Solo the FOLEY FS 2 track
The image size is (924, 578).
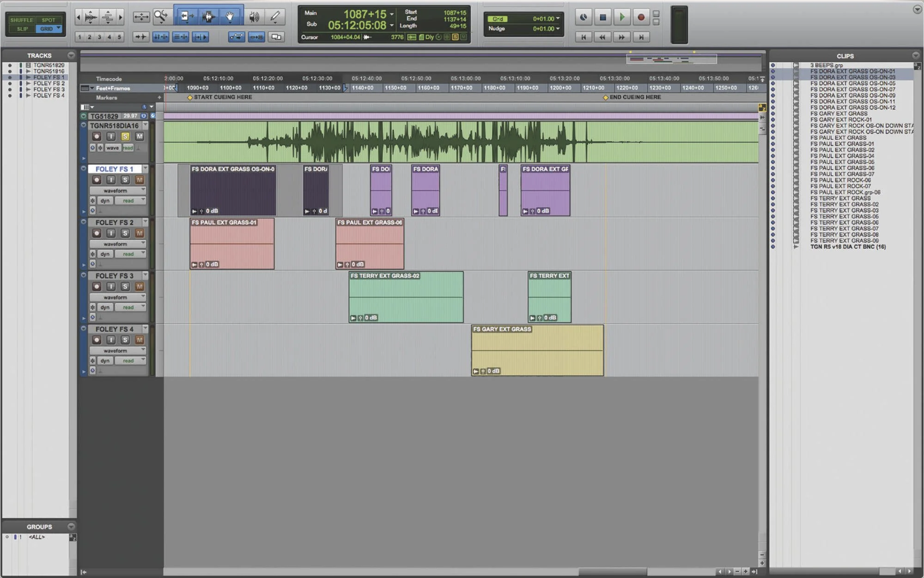pyautogui.click(x=125, y=233)
